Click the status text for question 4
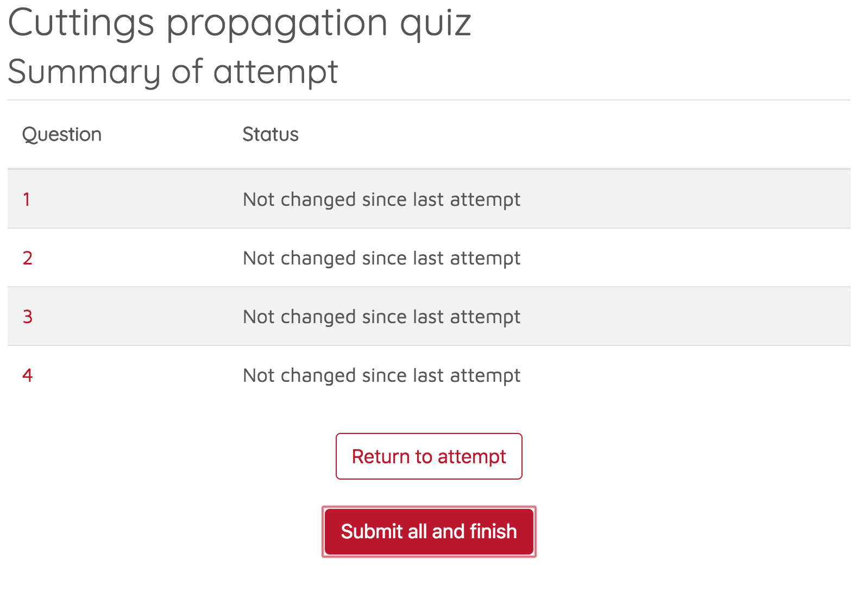The width and height of the screenshot is (868, 592). coord(381,375)
